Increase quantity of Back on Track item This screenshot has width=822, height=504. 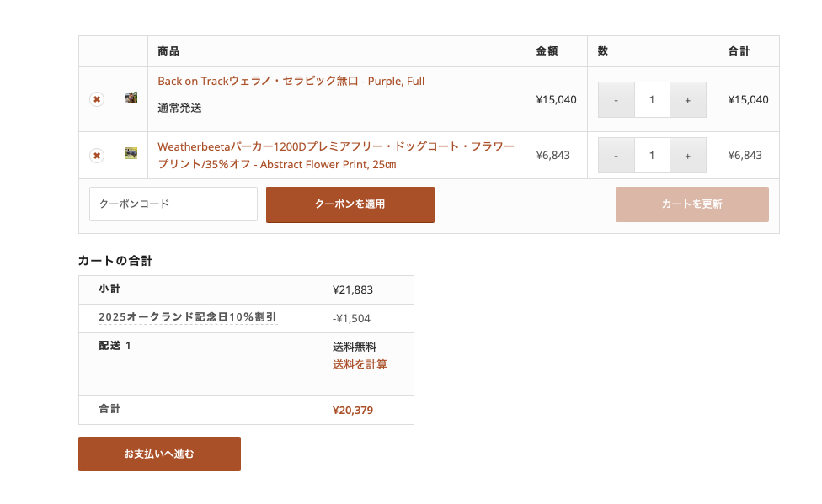(x=688, y=100)
